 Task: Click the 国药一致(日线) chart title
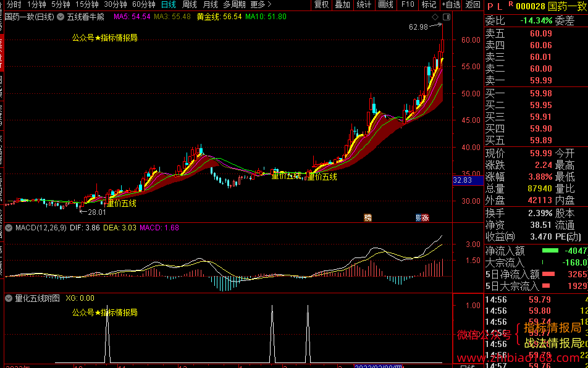pos(29,17)
